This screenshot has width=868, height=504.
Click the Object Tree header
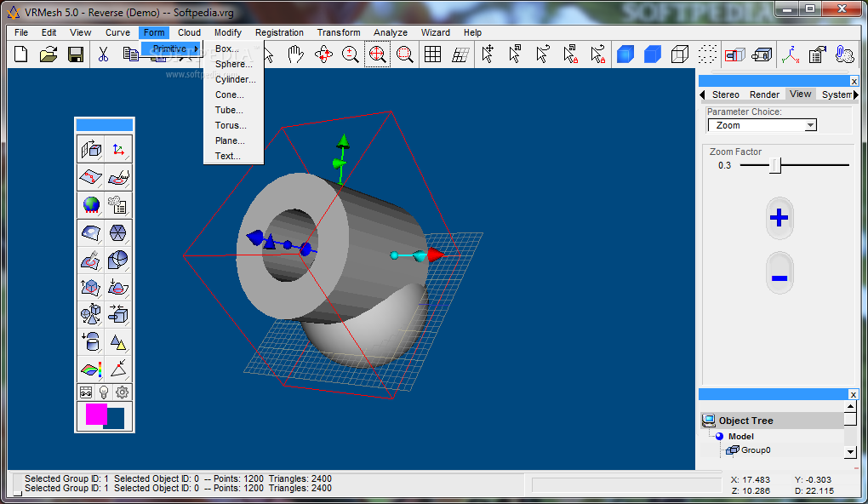[x=772, y=421]
